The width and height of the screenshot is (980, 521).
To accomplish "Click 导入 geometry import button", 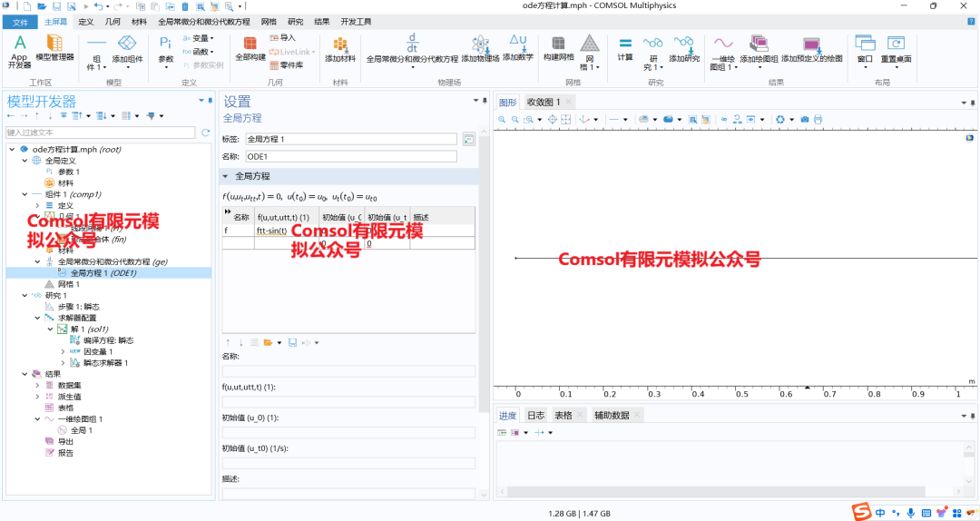I will (x=282, y=37).
